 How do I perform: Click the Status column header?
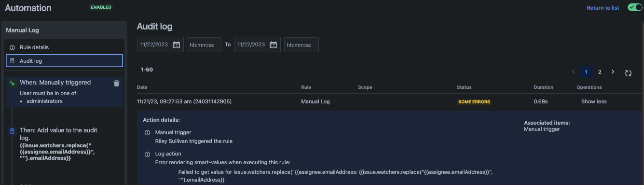tap(464, 87)
